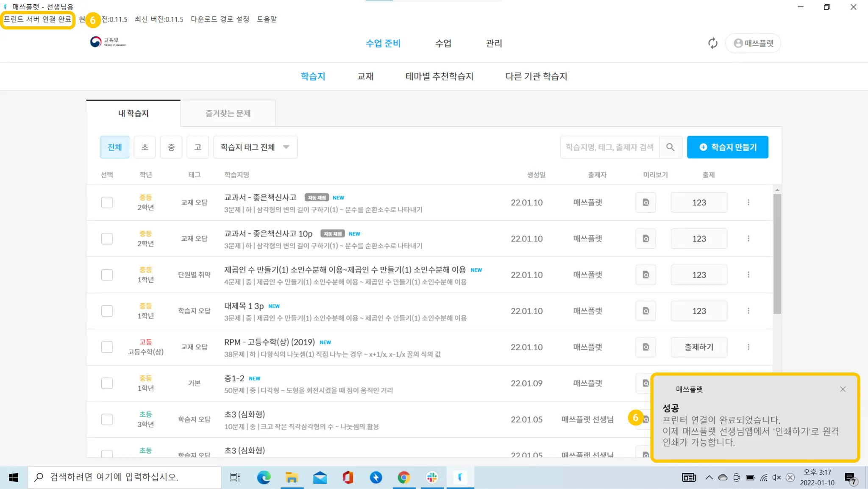Screen dimensions: 868x489
Task: Click 출제하기 for the RPM worksheet
Action: (x=699, y=347)
